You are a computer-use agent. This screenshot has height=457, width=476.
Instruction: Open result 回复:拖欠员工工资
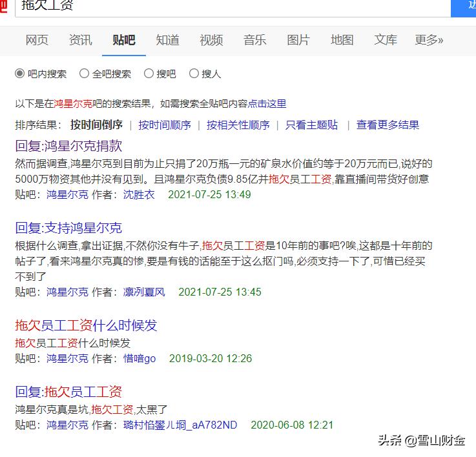68,392
